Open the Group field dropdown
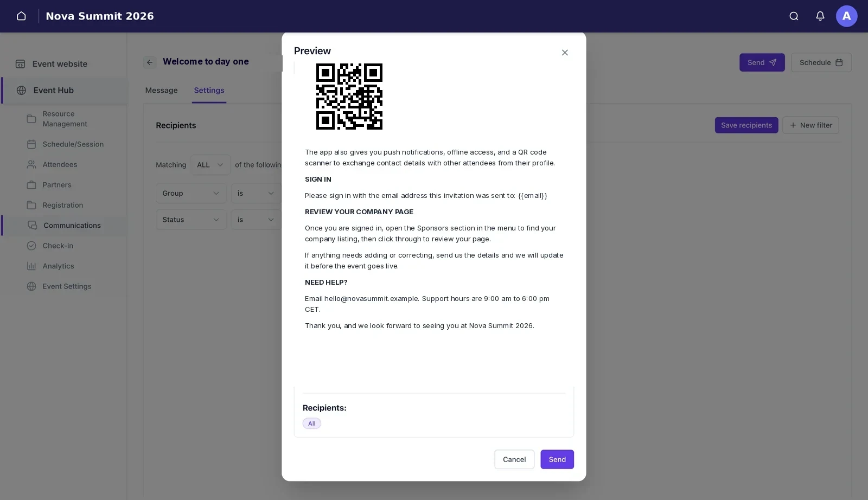868x500 pixels. click(x=191, y=193)
